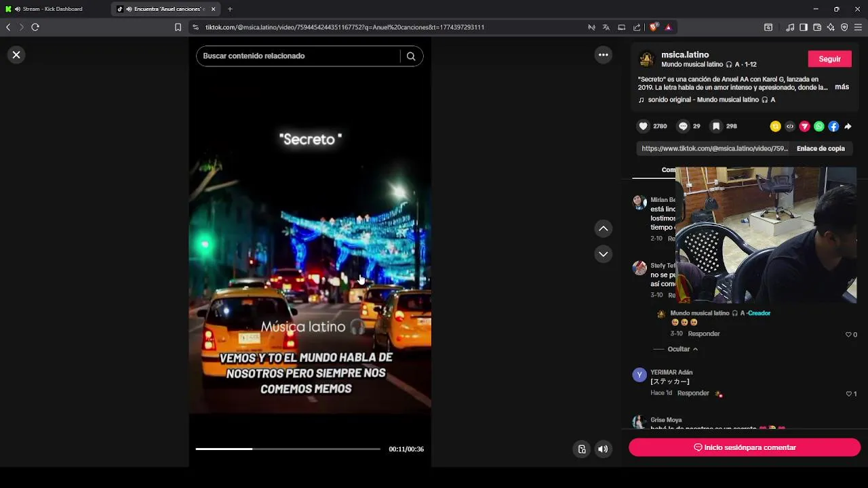Reload the current page
This screenshot has width=868, height=488.
pos(35,27)
